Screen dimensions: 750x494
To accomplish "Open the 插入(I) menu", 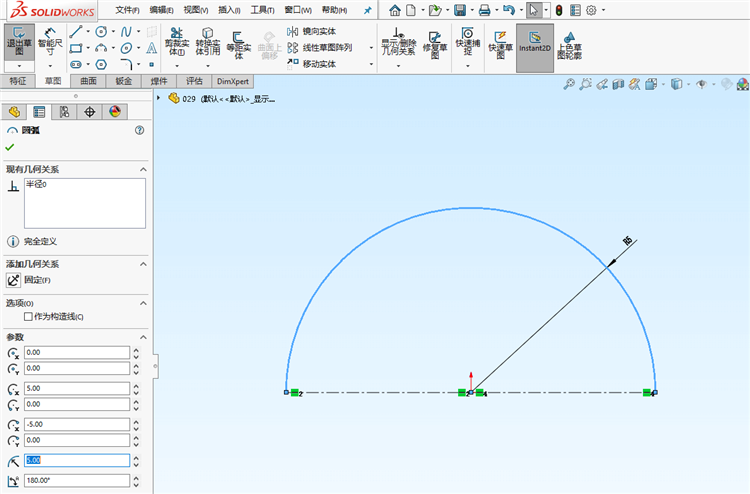I will click(230, 10).
